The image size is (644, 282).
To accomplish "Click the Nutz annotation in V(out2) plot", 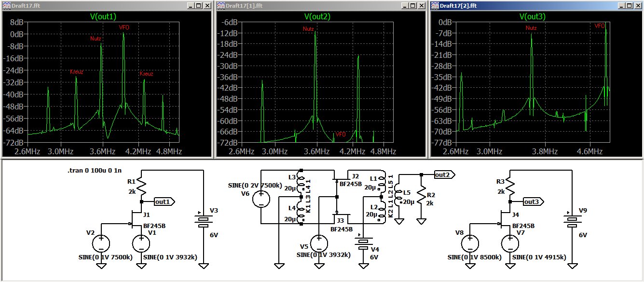I will (x=308, y=29).
